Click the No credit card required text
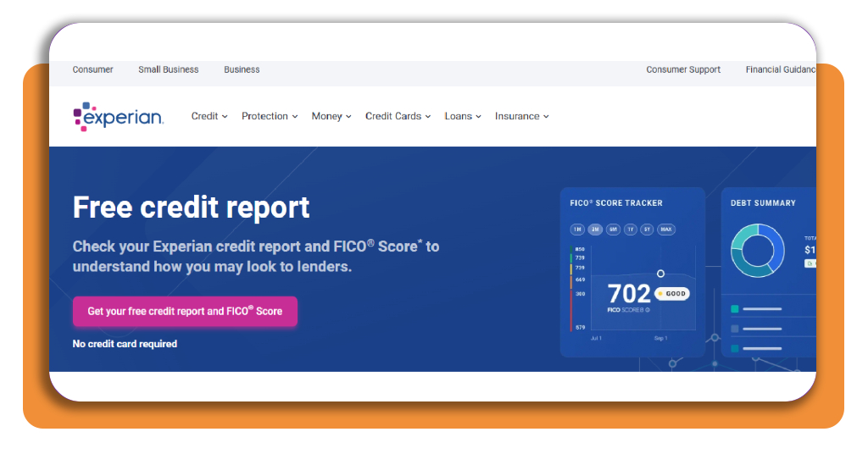This screenshot has height=454, width=868. [x=125, y=344]
